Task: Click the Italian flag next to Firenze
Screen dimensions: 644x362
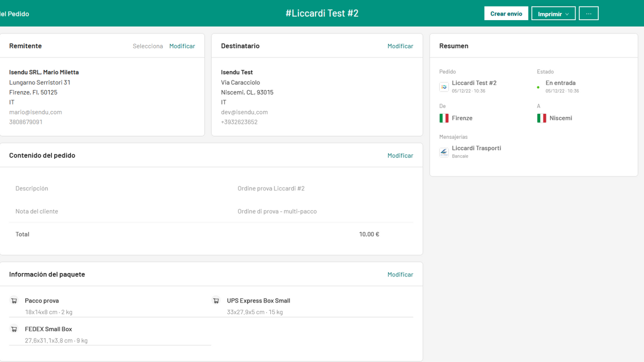Action: tap(444, 118)
